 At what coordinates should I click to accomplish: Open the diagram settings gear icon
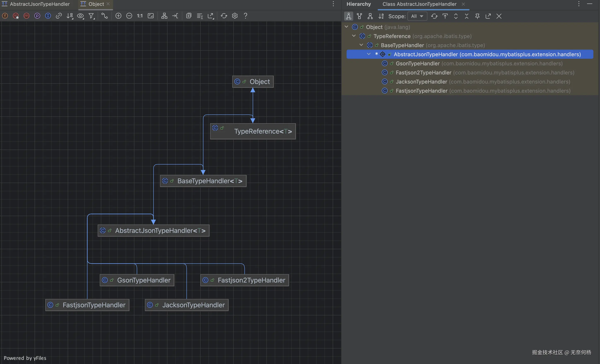pos(235,16)
